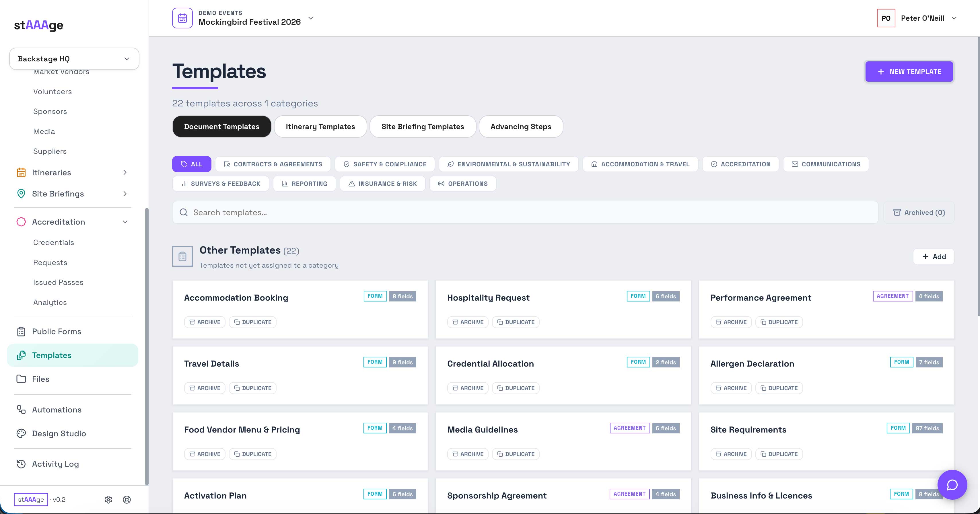Filter by Accreditation category chip

click(740, 164)
